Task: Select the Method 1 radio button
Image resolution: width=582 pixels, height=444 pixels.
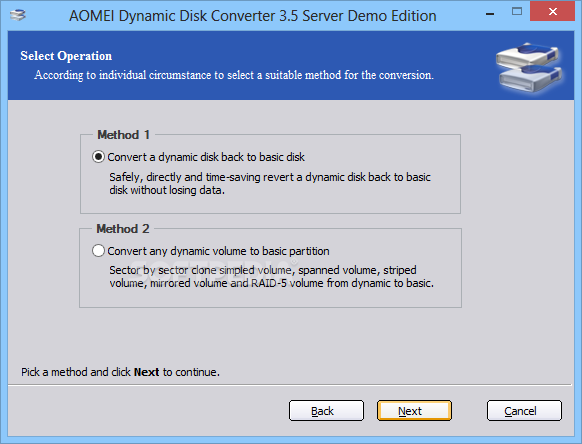Action: click(98, 157)
